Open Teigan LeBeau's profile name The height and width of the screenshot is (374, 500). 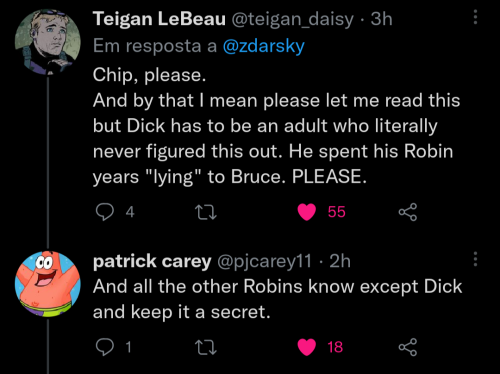[x=159, y=19]
